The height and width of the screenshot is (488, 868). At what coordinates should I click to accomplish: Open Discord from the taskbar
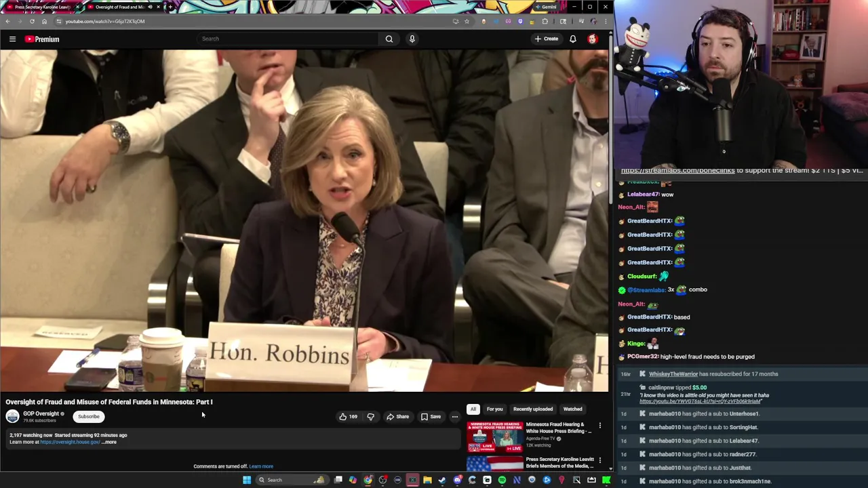click(x=457, y=480)
